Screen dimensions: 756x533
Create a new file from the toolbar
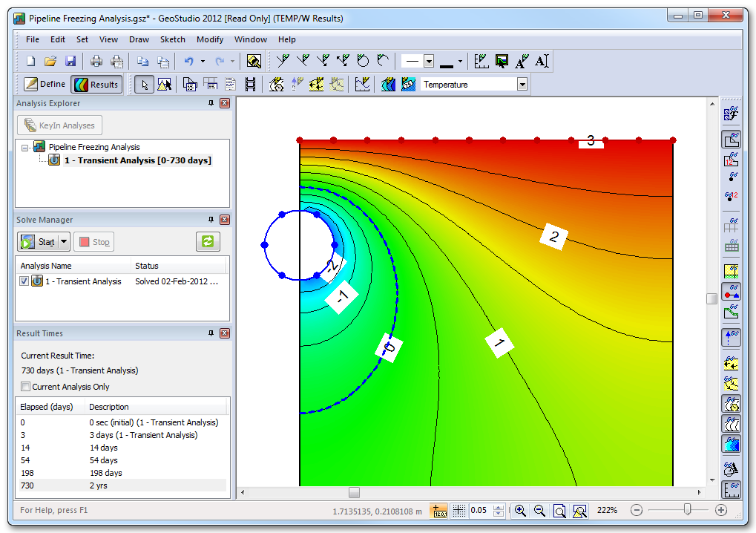(x=31, y=62)
